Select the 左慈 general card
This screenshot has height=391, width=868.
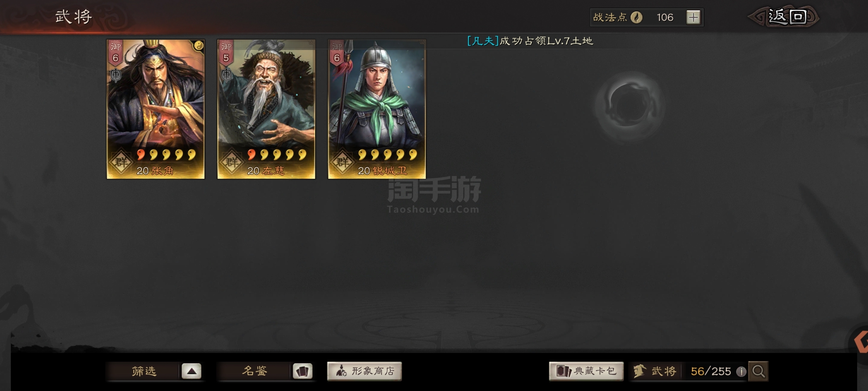(x=266, y=109)
